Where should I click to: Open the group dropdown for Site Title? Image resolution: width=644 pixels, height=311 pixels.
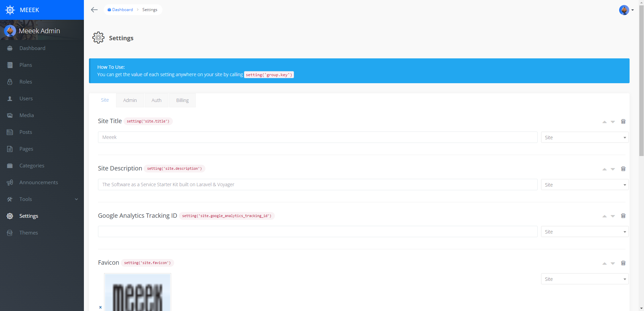pyautogui.click(x=584, y=137)
